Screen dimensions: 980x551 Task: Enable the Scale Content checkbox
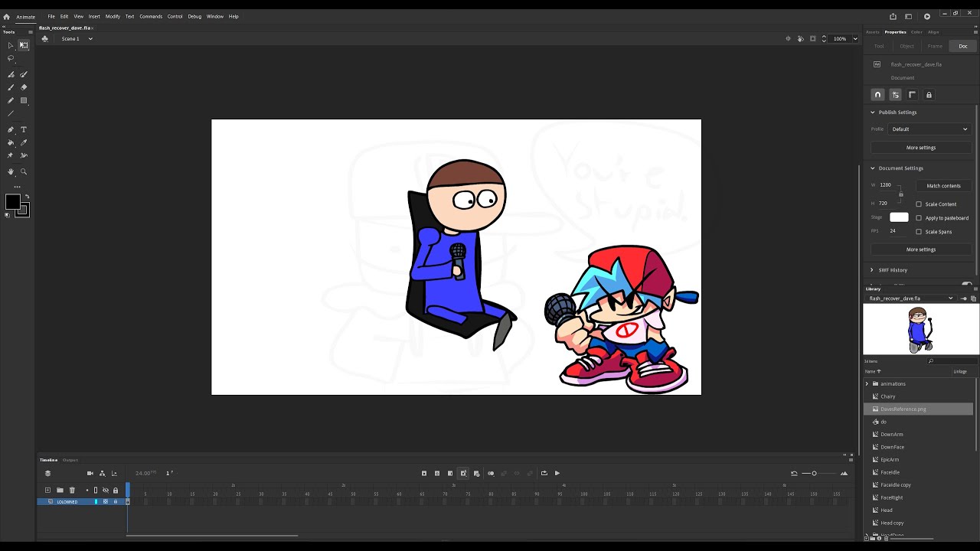pos(919,204)
